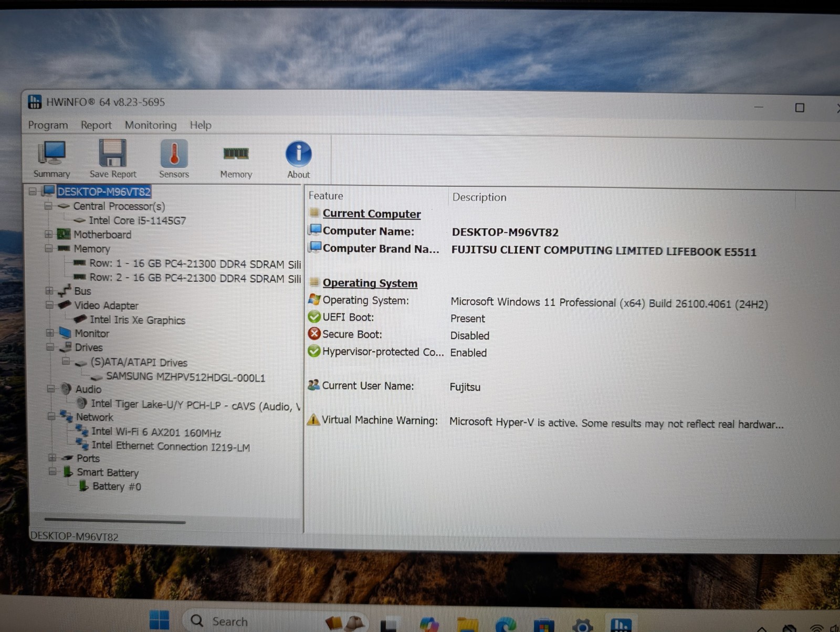
Task: Click the green check icon beside Hypervisor-protected Co...
Action: [x=314, y=351]
